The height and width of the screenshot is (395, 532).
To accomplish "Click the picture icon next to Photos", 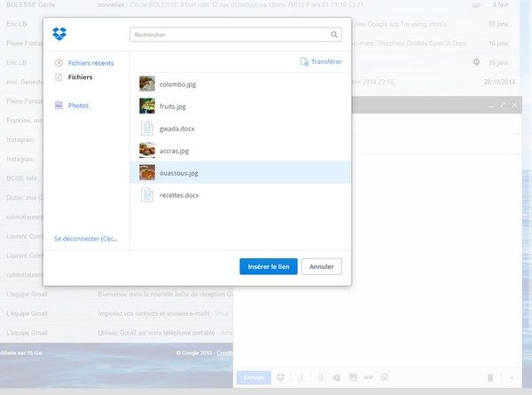I will [59, 106].
